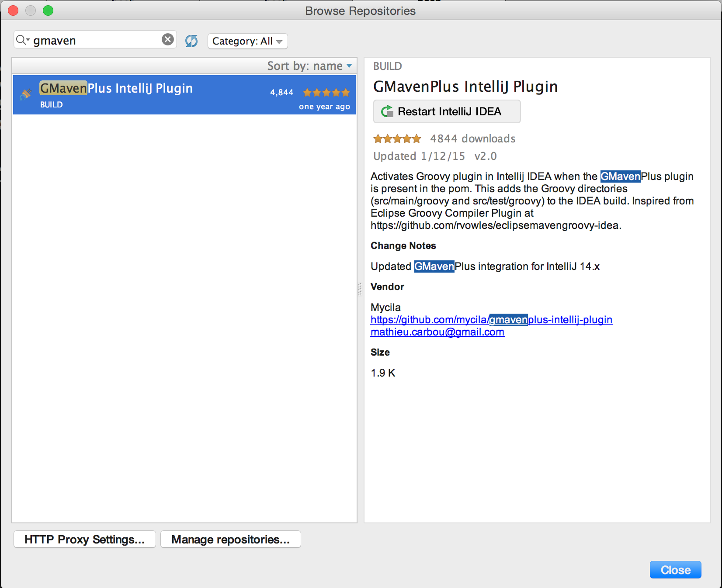Open the Category: All dropdown
The image size is (722, 588).
[x=247, y=41]
